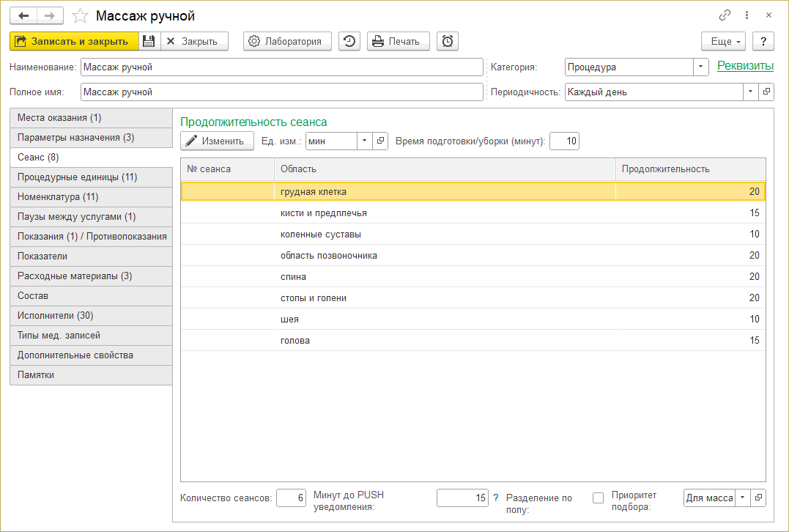
Task: Copy link using the chain icon
Action: click(x=725, y=15)
